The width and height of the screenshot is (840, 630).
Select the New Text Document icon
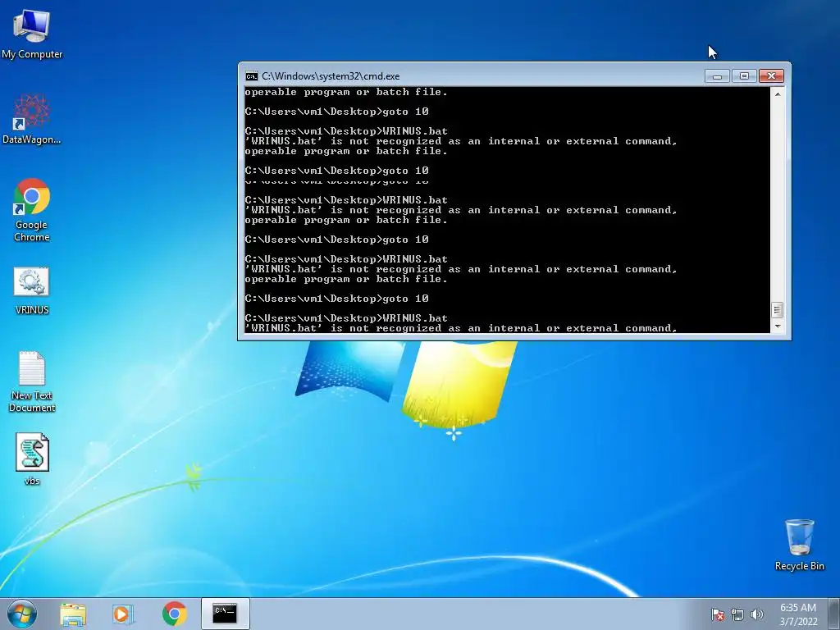(32, 381)
